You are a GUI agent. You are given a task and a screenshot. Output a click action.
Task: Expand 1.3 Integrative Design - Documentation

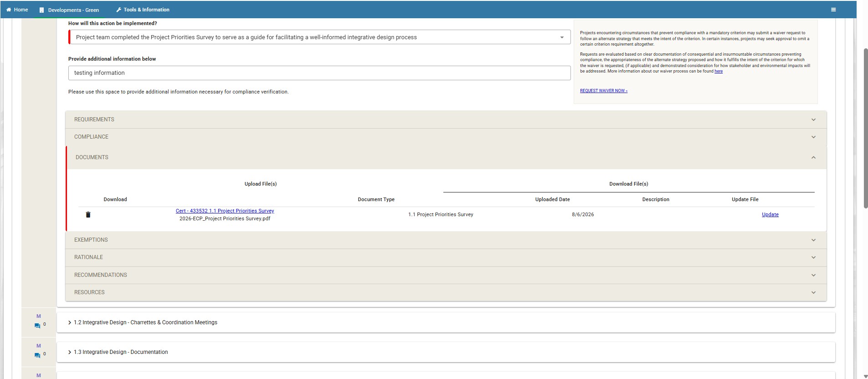[x=446, y=352]
